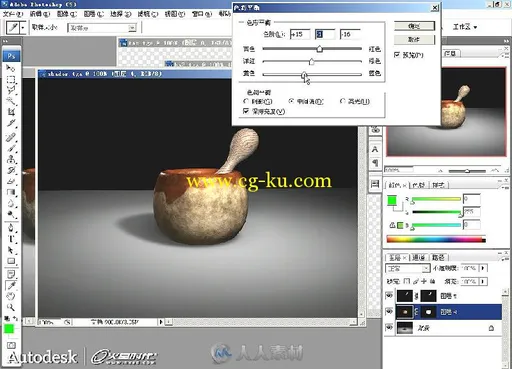The width and height of the screenshot is (512, 369).
Task: Select the Path Selection tool
Action: pos(11,250)
